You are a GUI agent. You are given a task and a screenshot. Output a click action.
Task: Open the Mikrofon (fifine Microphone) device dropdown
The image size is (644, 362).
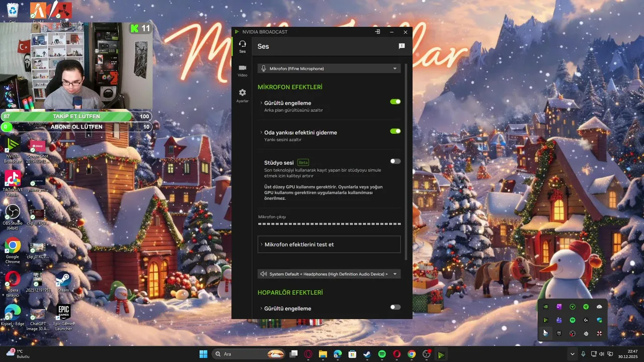(x=329, y=68)
